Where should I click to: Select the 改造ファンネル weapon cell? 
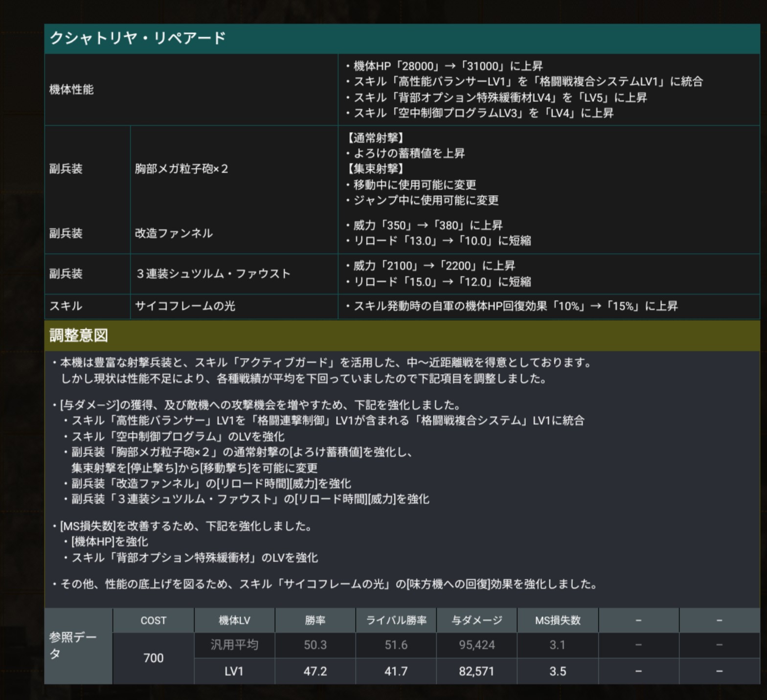(x=174, y=233)
